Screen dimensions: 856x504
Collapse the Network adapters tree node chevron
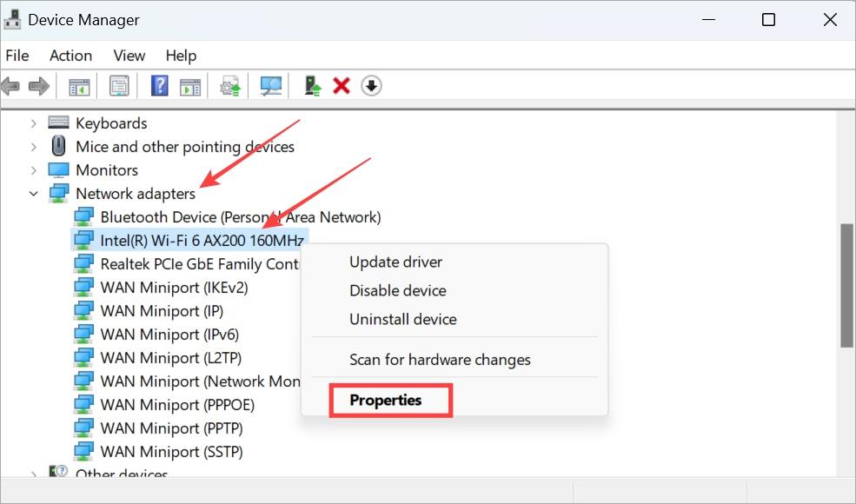(x=33, y=193)
